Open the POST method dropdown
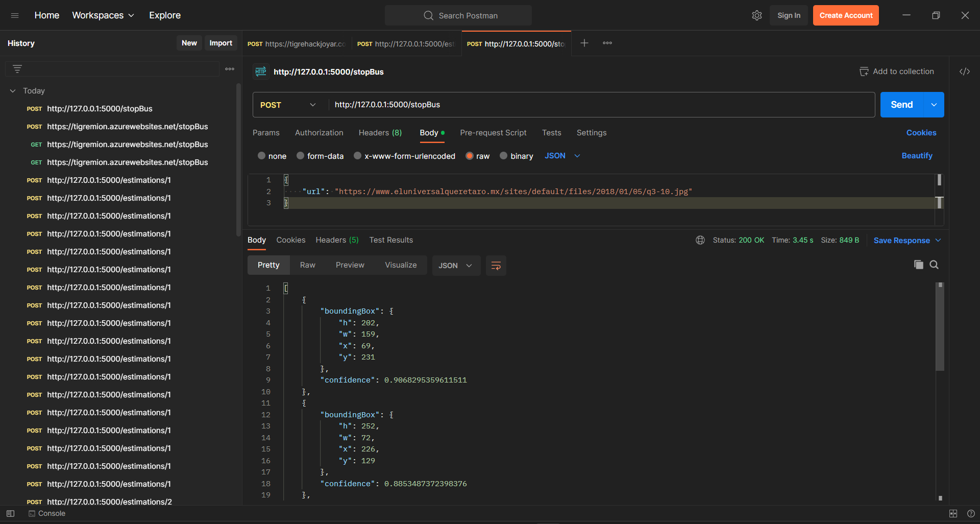980x524 pixels. click(x=288, y=105)
